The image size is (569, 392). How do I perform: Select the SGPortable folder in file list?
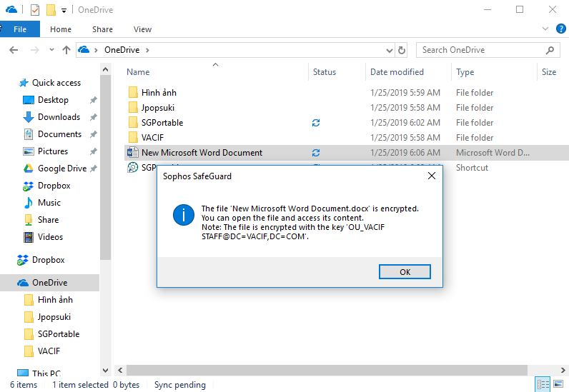tap(162, 123)
